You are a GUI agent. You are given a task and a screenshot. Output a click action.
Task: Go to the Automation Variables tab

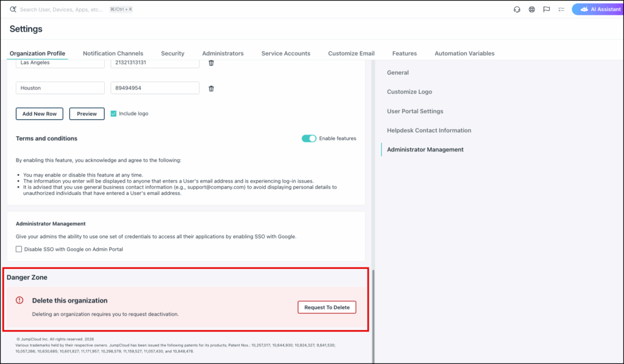(x=464, y=54)
